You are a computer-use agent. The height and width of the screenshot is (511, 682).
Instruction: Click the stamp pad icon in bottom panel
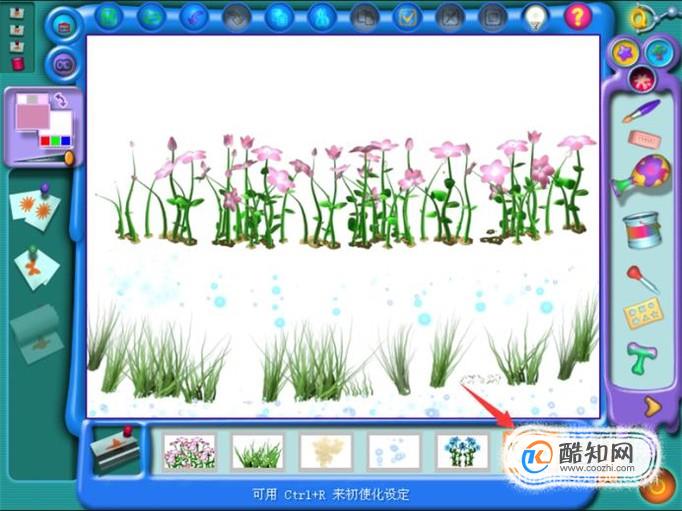click(117, 450)
